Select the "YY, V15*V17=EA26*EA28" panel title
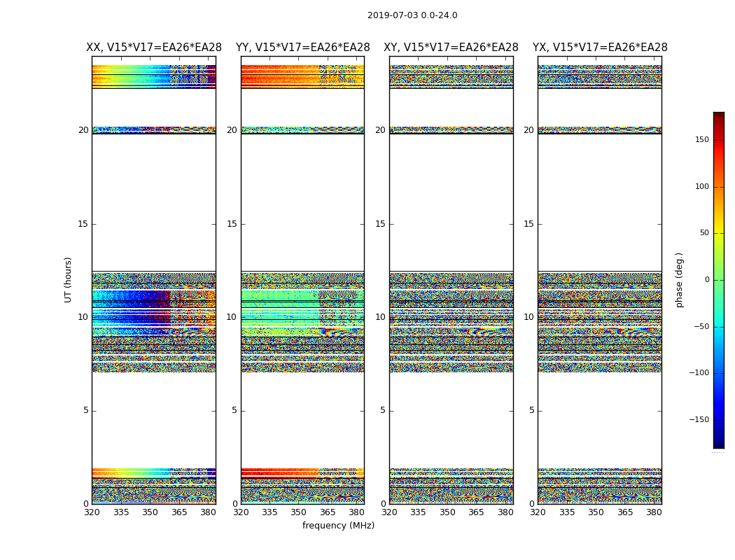The image size is (735, 560). (x=303, y=48)
